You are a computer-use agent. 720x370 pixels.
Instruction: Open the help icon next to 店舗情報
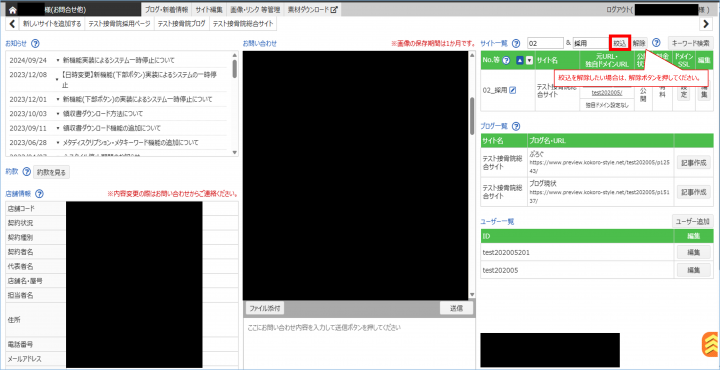point(39,194)
